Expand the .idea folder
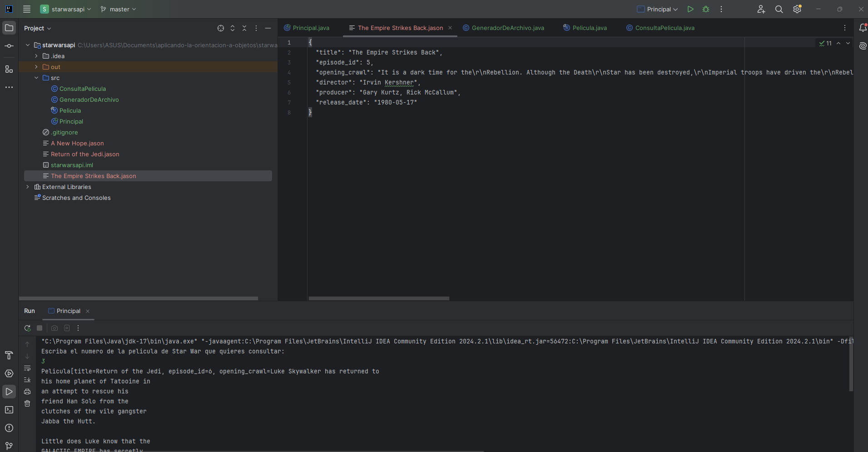 click(36, 56)
